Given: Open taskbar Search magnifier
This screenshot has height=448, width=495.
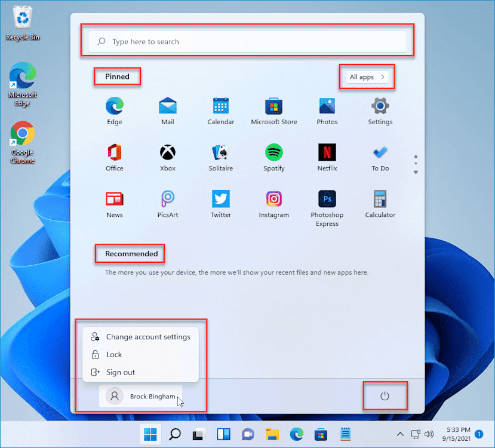Looking at the screenshot, I should [174, 434].
